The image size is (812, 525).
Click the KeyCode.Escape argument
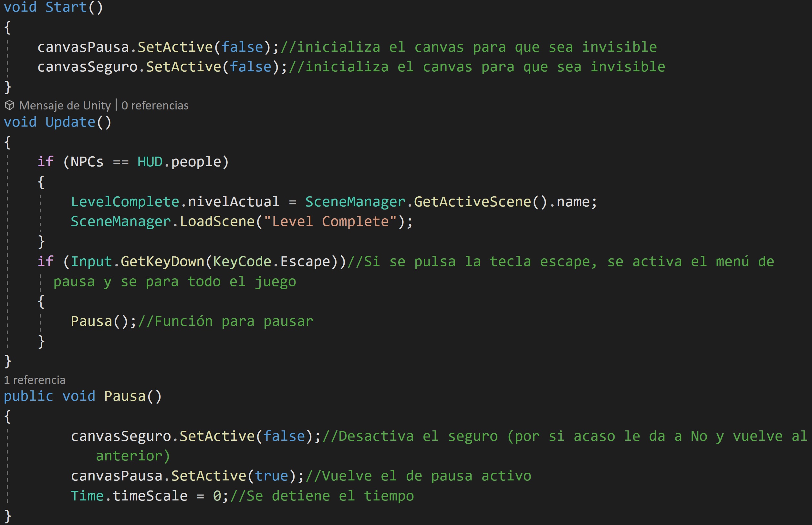click(271, 262)
